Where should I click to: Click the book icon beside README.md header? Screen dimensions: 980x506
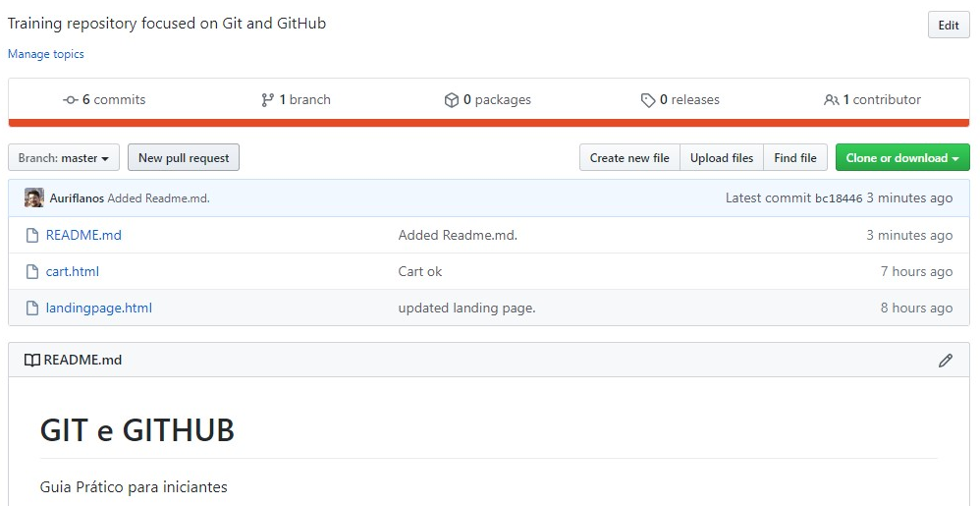(31, 361)
